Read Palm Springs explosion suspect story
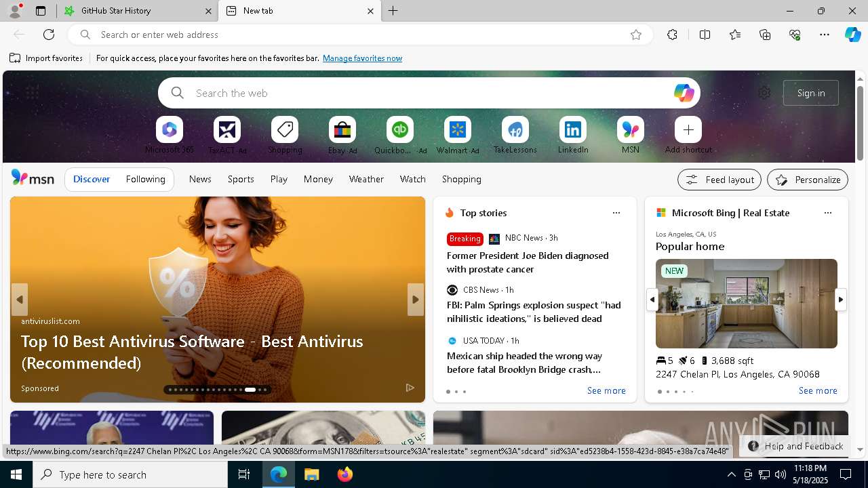868x488 pixels. 534,312
